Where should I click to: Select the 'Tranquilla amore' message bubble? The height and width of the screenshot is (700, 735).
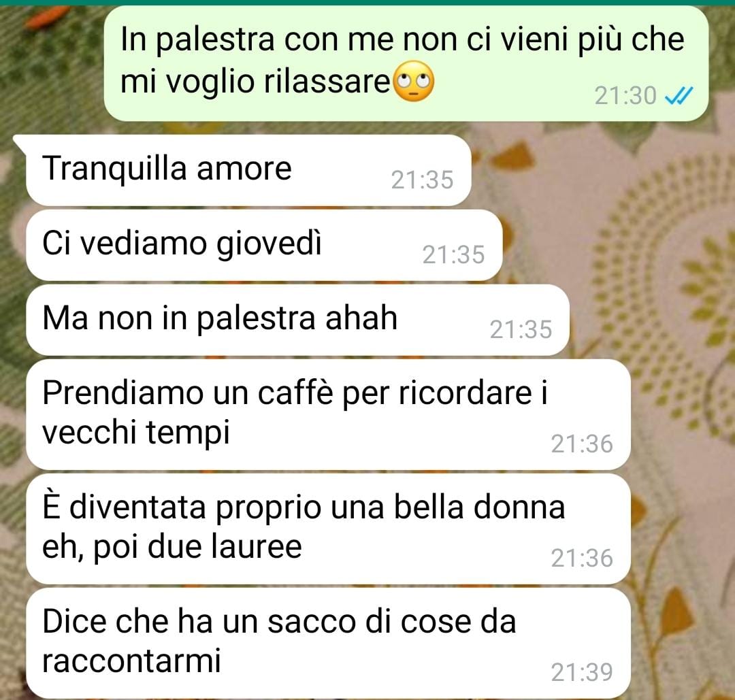coord(249,170)
